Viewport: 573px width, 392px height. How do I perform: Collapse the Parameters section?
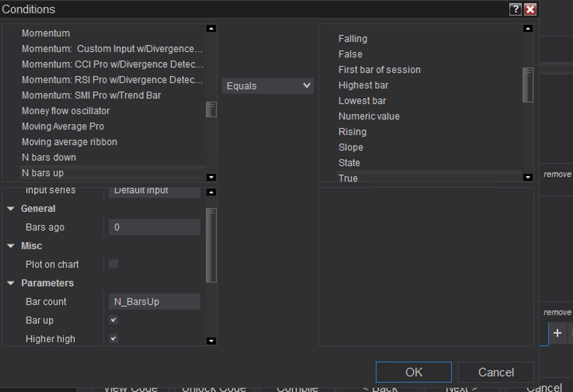pos(11,283)
